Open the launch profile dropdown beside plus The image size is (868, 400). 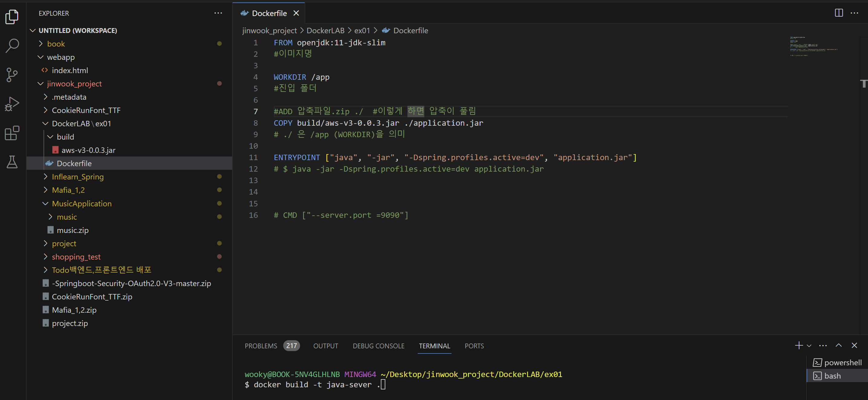[809, 346]
